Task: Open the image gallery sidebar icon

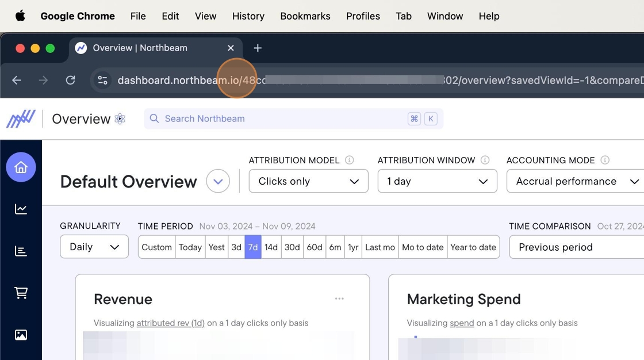Action: coord(21,335)
